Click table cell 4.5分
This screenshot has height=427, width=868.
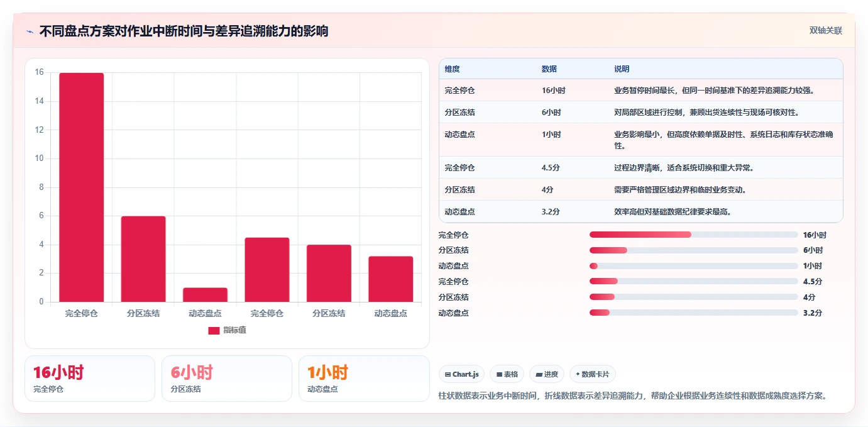coord(551,168)
